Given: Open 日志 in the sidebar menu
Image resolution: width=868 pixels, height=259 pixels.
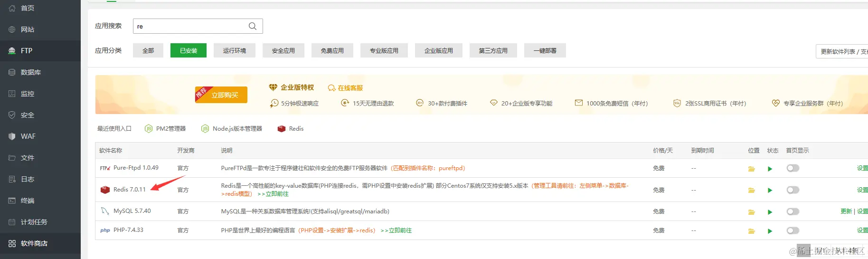Looking at the screenshot, I should (40, 179).
